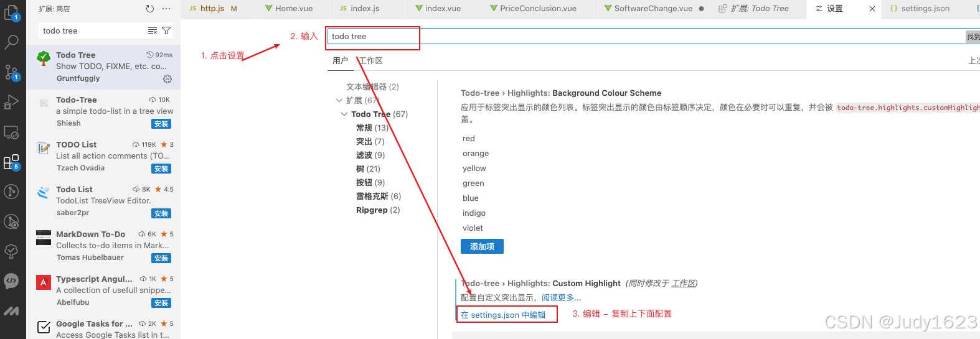Viewport: 980px width, 339px height.
Task: Install the MarkDown To-Do extension
Action: (161, 258)
